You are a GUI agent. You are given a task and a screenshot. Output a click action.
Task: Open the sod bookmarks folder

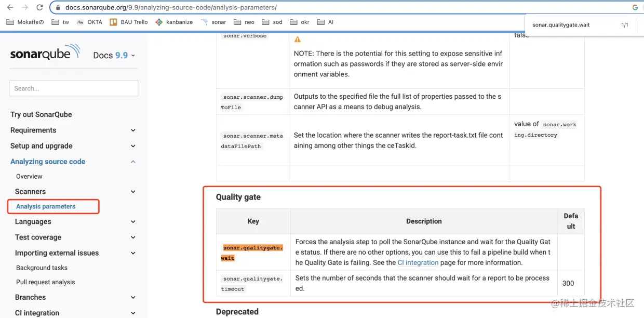[272, 22]
